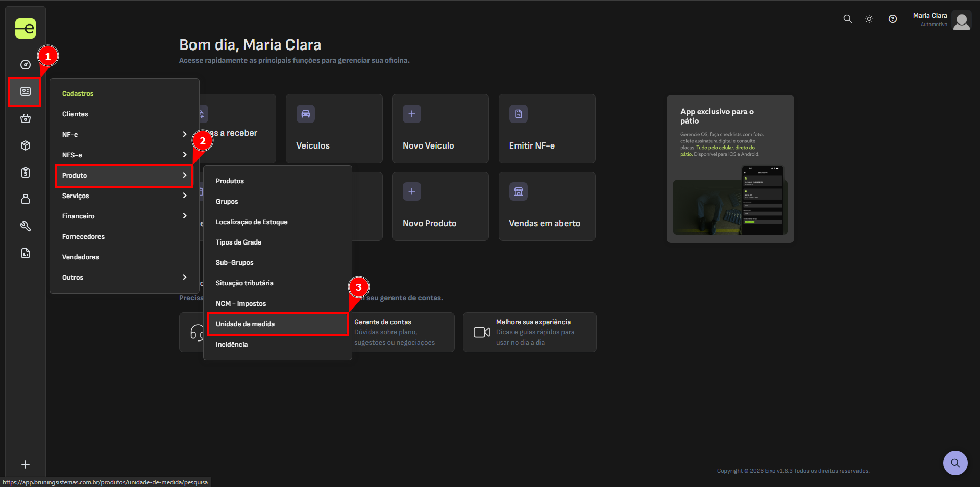Choose NCM - Impostos in the submenu
980x487 pixels.
pos(278,304)
